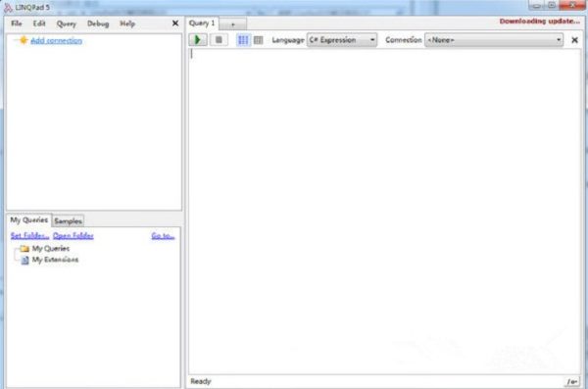Open the File menu

pyautogui.click(x=16, y=24)
